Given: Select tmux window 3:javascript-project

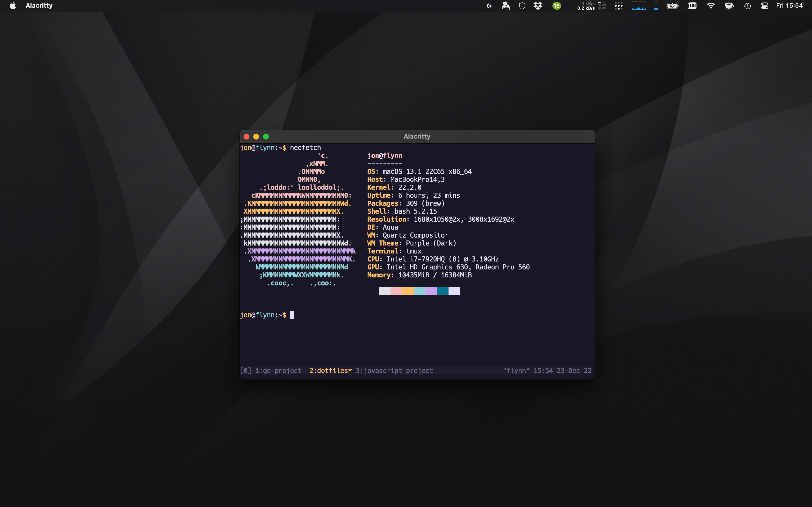Looking at the screenshot, I should [x=394, y=371].
